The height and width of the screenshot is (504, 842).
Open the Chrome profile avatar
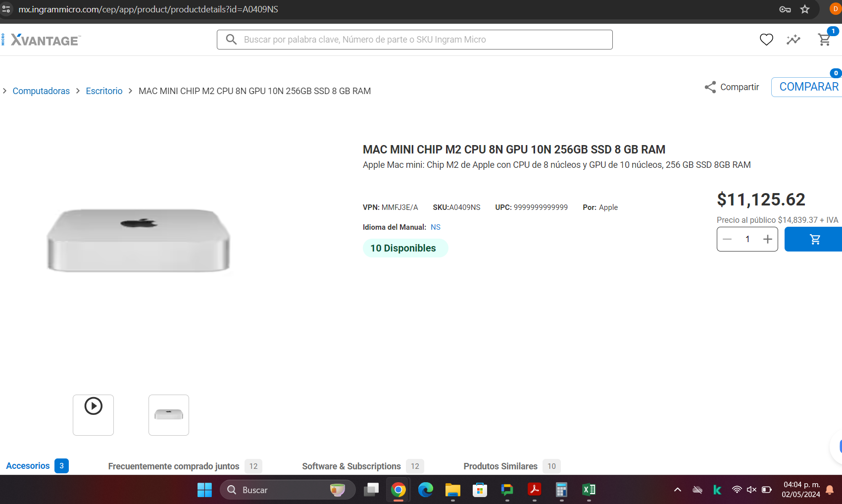[836, 9]
